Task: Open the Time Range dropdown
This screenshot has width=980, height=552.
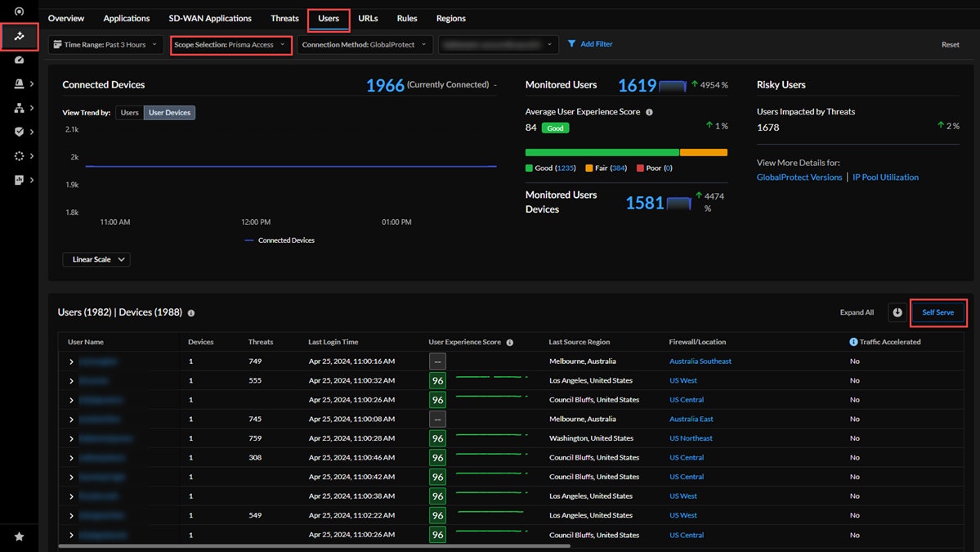Action: click(105, 44)
